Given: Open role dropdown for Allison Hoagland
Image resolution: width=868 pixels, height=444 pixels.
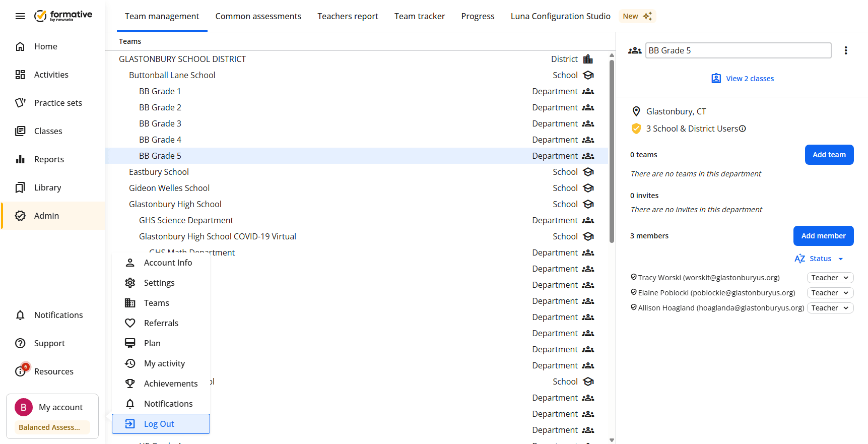Looking at the screenshot, I should pyautogui.click(x=830, y=308).
